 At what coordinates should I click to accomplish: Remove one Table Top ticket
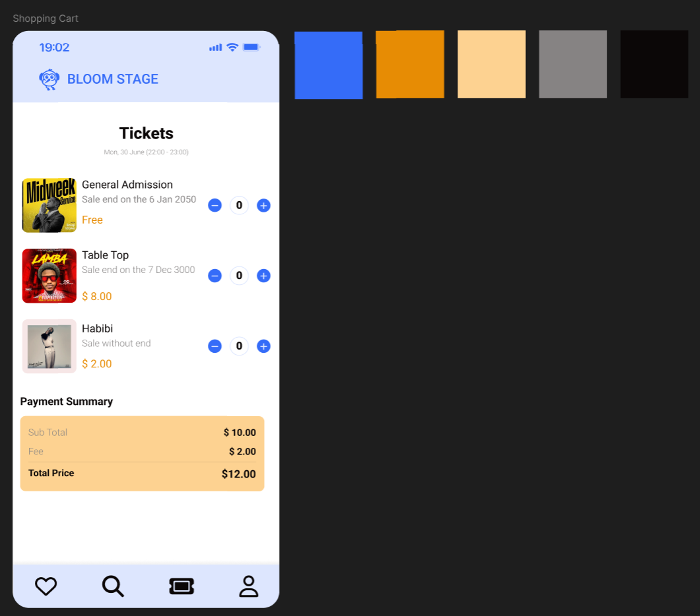[214, 276]
